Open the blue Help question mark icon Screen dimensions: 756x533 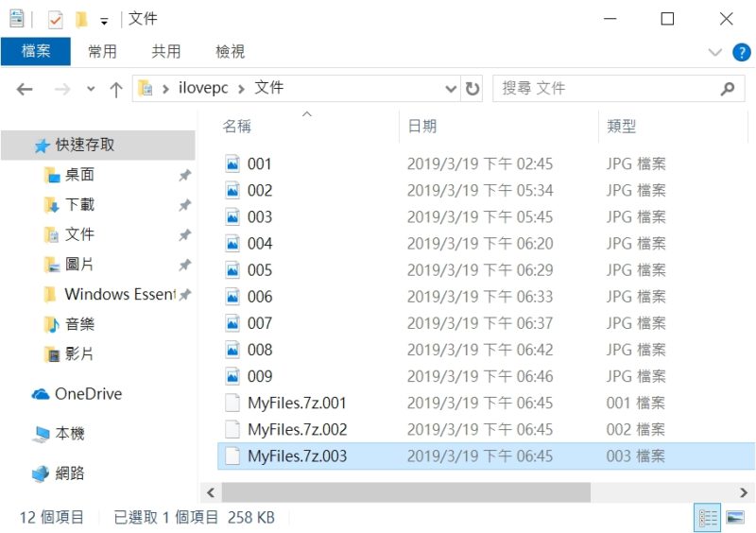click(741, 52)
